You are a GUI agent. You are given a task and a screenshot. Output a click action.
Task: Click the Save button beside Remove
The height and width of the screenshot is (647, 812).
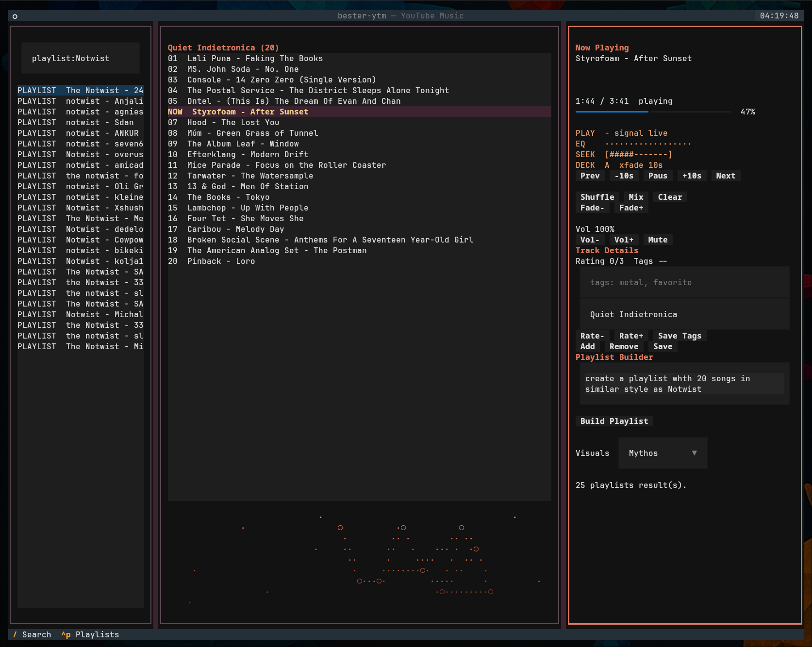(663, 346)
